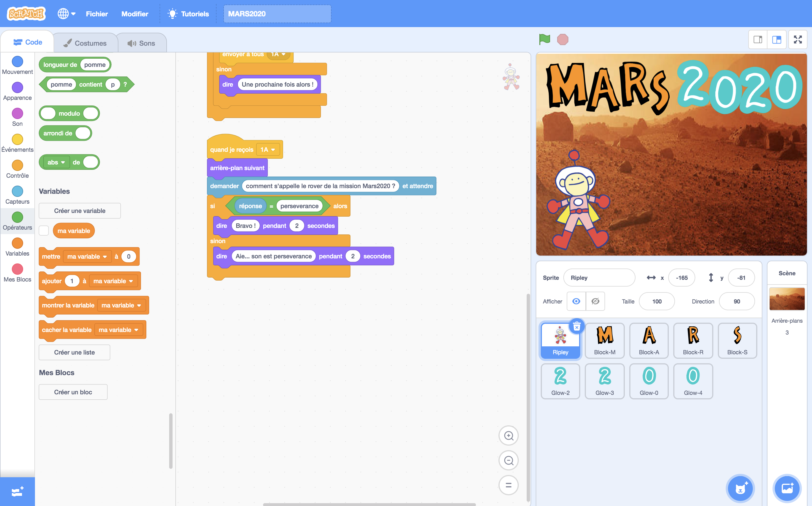Screen dimensions: 812x506
Task: Hide sprite using crossed-eye icon
Action: pyautogui.click(x=595, y=301)
